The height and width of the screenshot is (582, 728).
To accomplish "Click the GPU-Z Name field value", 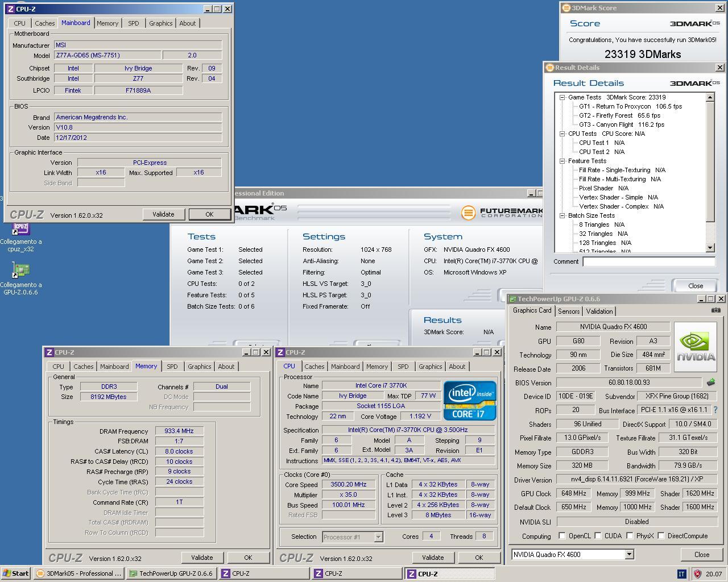I will pyautogui.click(x=613, y=327).
